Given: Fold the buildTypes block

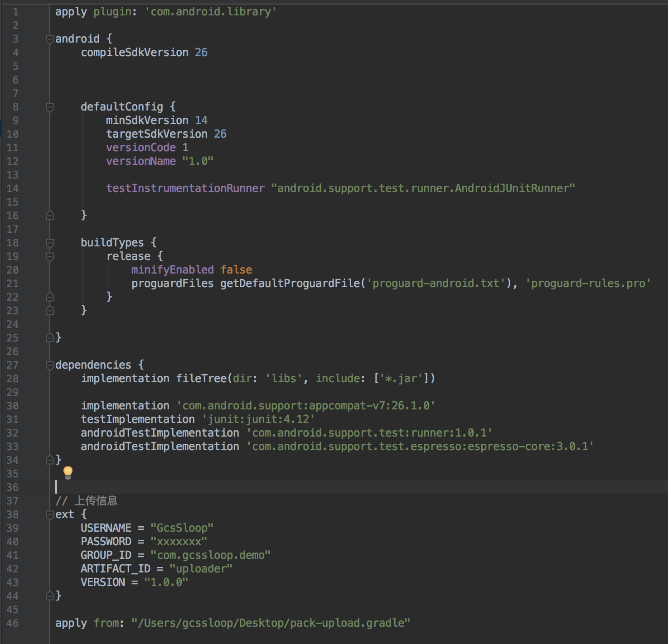Looking at the screenshot, I should pos(50,243).
